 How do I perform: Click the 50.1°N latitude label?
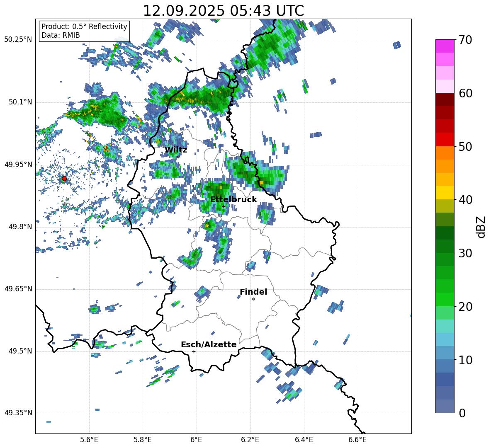coord(21,102)
